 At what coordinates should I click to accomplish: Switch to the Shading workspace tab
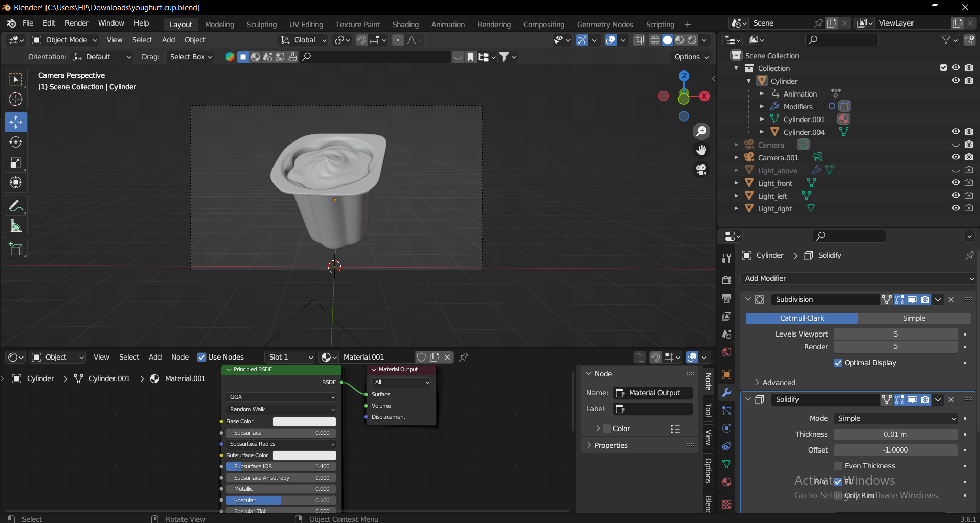tap(405, 25)
